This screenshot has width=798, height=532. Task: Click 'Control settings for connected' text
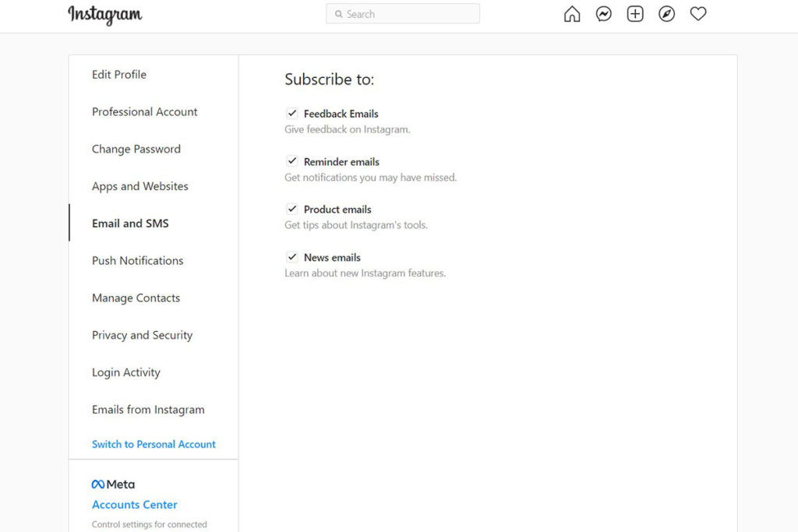click(x=149, y=524)
